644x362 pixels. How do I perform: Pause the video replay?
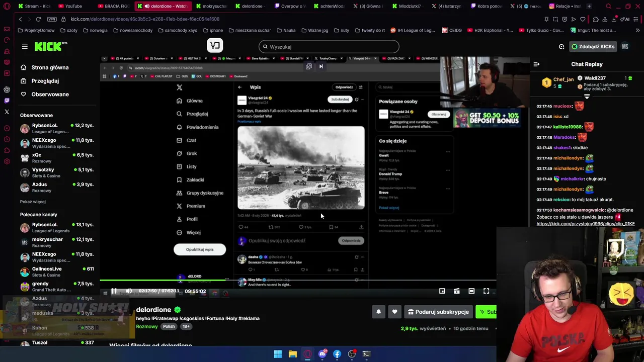tap(114, 291)
